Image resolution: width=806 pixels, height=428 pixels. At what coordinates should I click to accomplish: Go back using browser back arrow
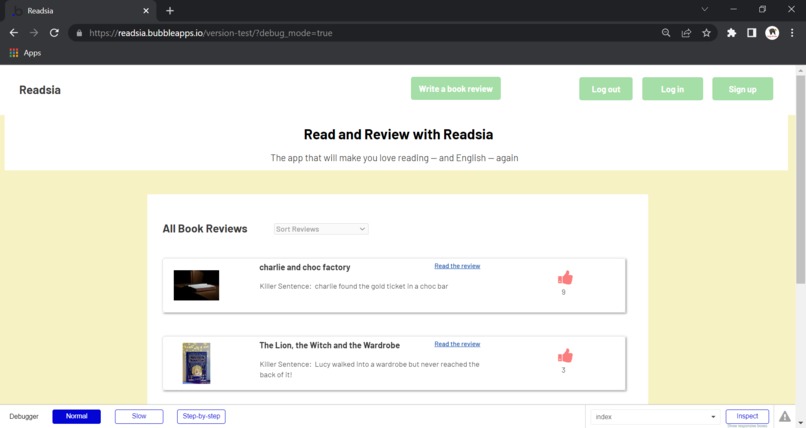[x=14, y=33]
